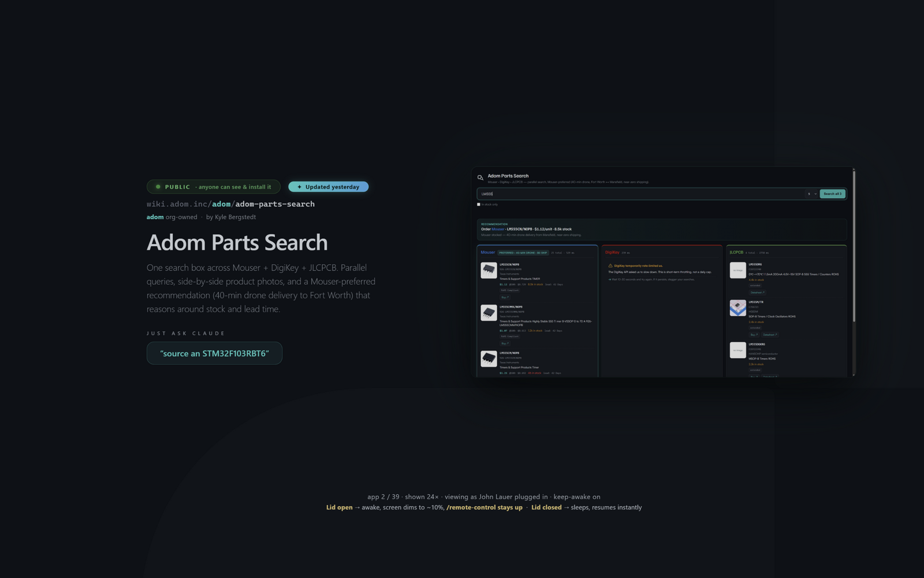Click the 4.4k in stock text under LM555DRG

click(756, 280)
